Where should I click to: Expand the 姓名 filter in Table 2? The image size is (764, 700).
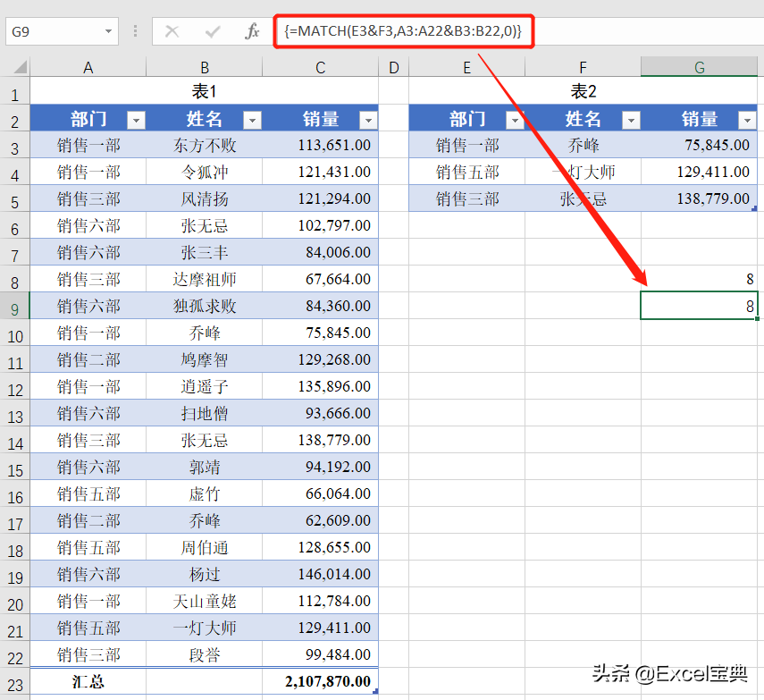pos(631,121)
